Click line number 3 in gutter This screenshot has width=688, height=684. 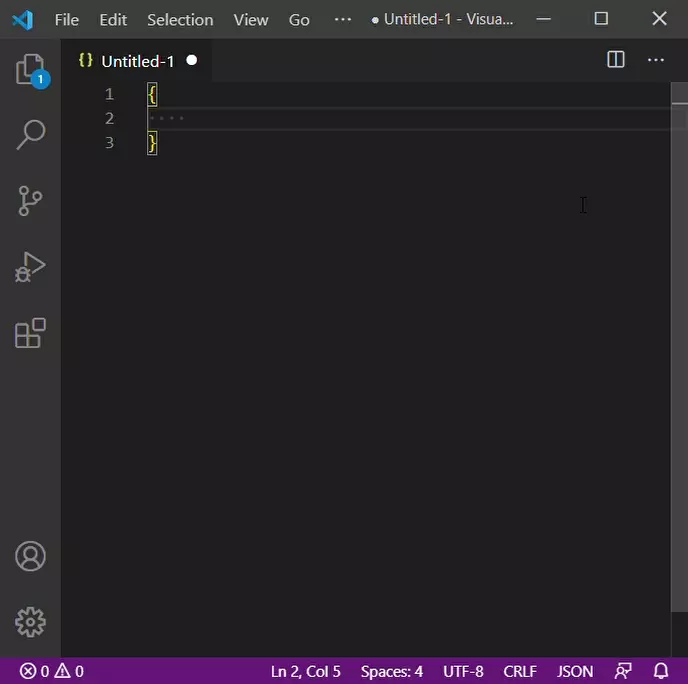click(x=109, y=143)
